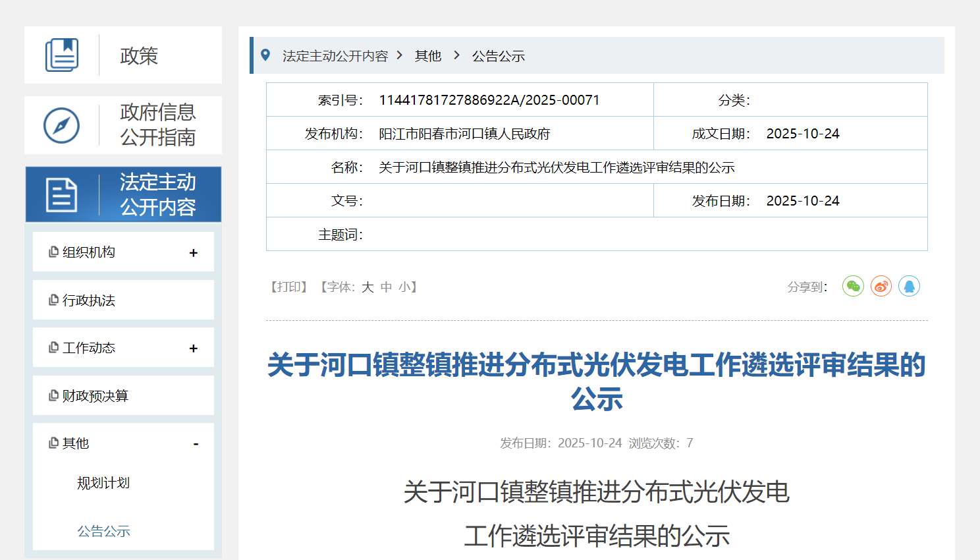The height and width of the screenshot is (560, 980).
Task: Expand the 组织机构 section with plus sign
Action: (193, 253)
